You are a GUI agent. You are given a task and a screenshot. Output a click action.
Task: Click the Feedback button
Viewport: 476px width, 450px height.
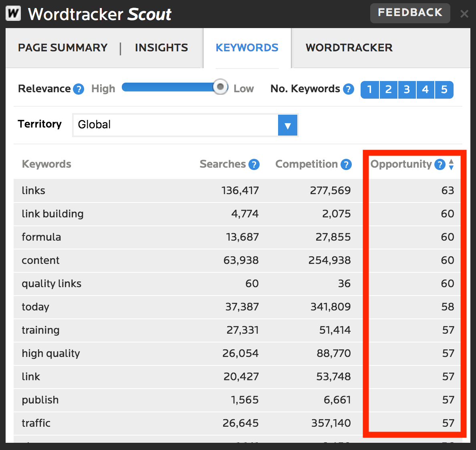(x=410, y=13)
